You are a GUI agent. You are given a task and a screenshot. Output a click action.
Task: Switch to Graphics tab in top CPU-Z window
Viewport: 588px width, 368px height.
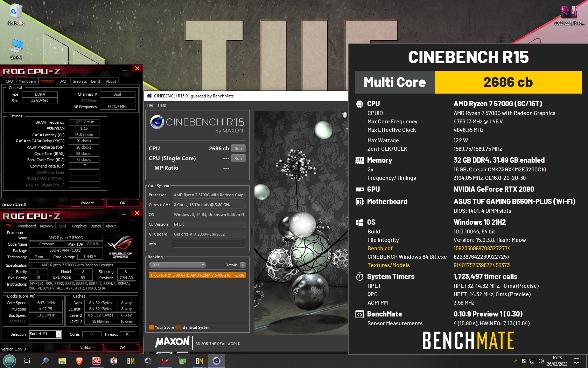80,81
